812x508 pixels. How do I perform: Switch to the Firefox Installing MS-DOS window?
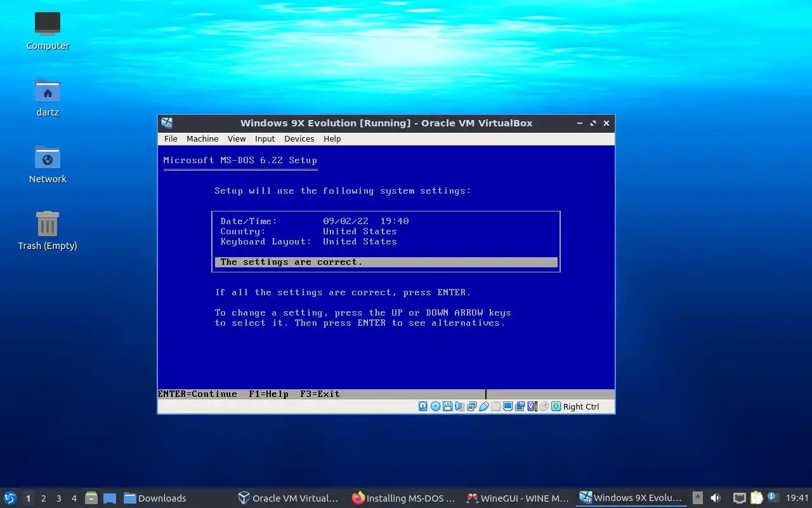(x=403, y=498)
